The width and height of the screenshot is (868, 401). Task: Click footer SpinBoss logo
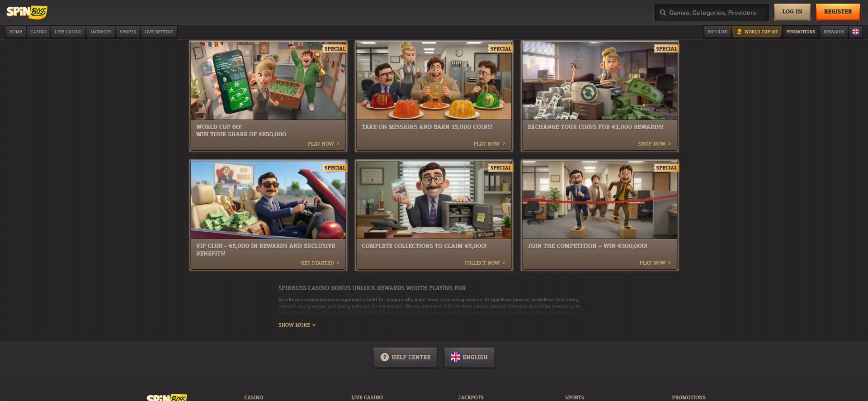[166, 397]
